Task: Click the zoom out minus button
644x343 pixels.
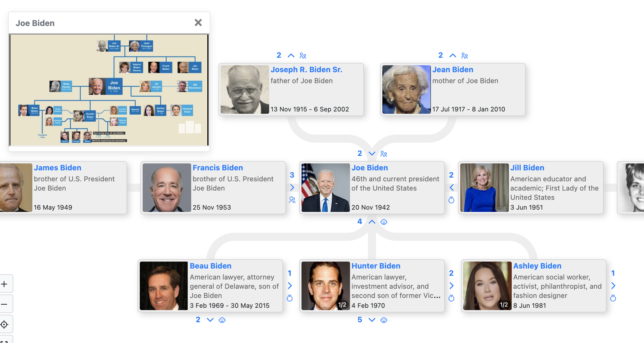Action: point(4,304)
